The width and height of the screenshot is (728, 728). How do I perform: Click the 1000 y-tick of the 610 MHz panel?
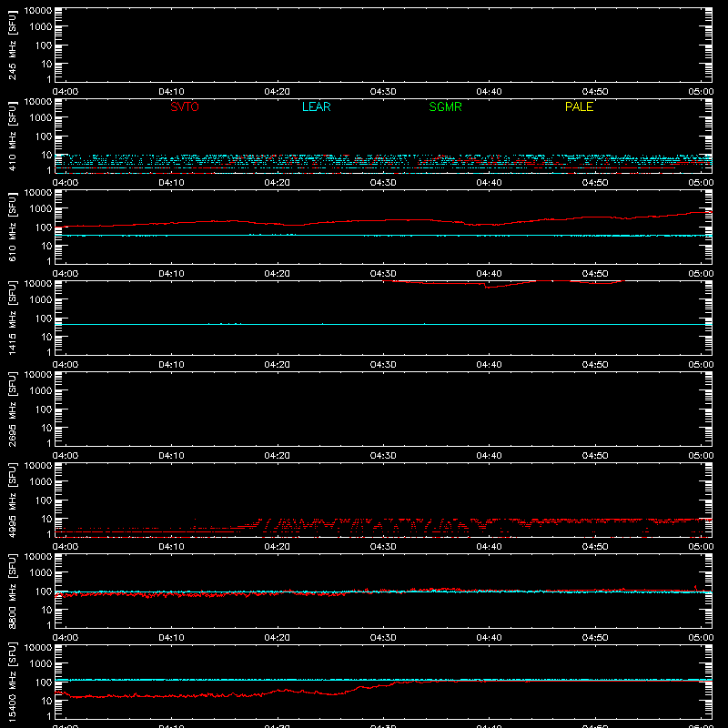click(41, 209)
